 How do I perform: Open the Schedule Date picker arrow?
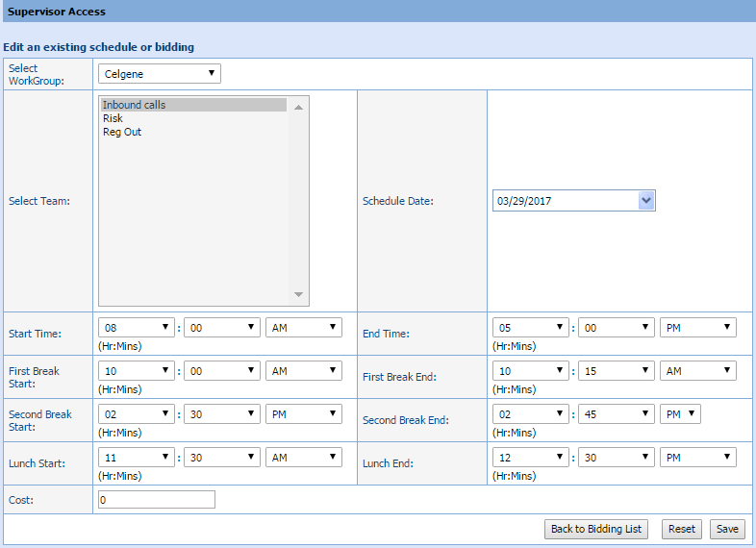(x=646, y=200)
